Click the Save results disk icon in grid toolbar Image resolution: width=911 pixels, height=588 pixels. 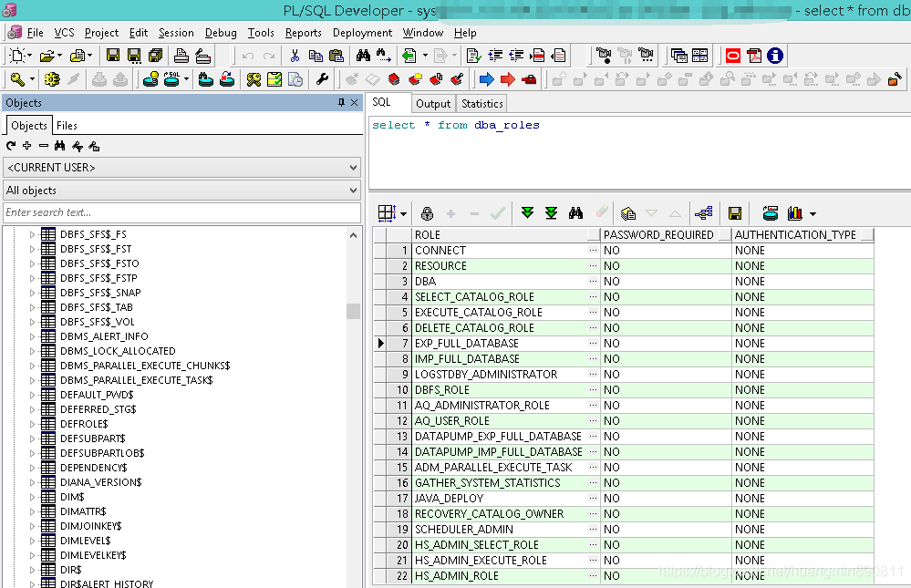(x=735, y=213)
